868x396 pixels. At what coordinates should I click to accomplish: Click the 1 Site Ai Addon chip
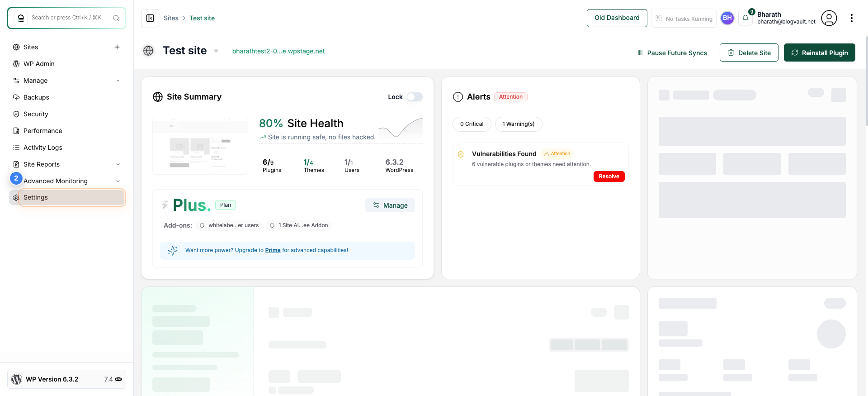coord(299,225)
